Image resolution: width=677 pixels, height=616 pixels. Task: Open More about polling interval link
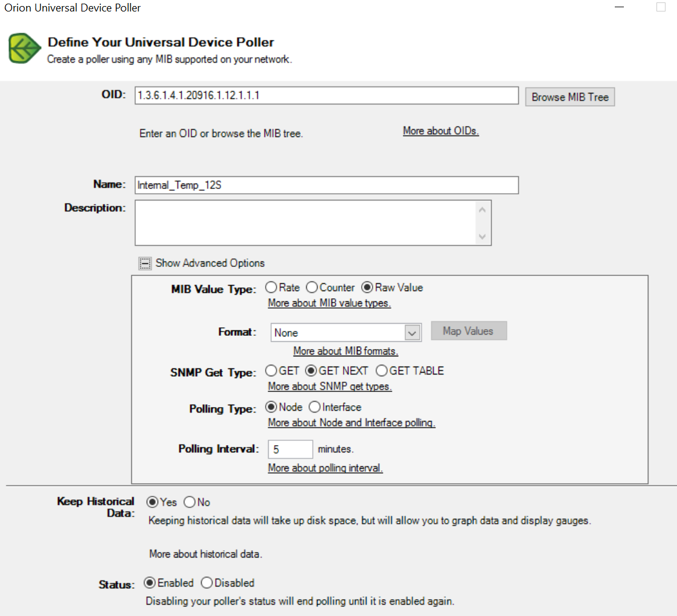pos(325,469)
